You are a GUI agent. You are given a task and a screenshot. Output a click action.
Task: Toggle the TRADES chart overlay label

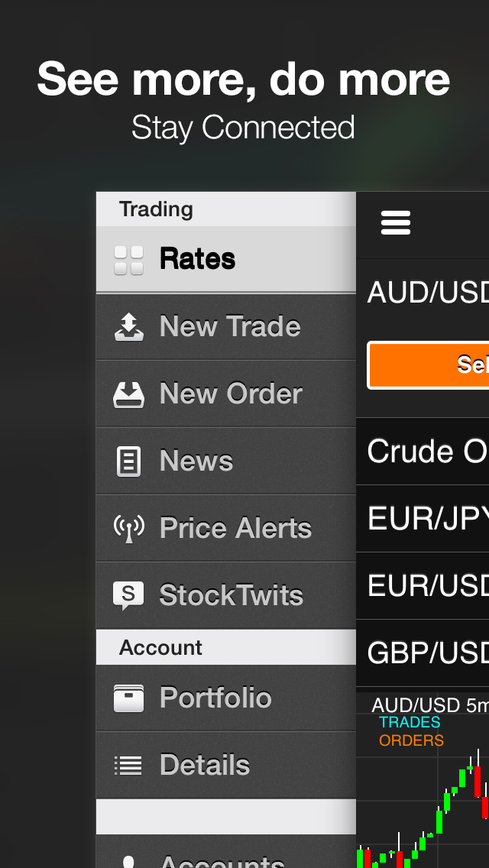pyautogui.click(x=410, y=722)
